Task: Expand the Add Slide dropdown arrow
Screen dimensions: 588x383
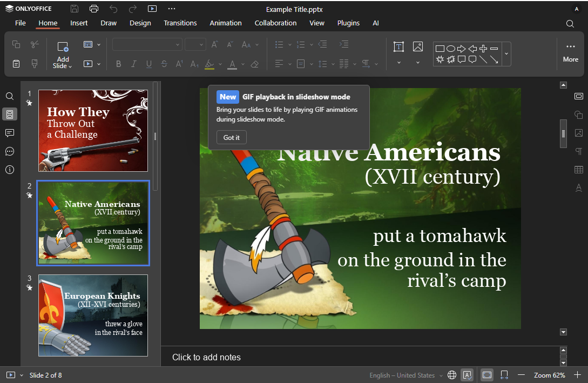Action: pos(70,66)
